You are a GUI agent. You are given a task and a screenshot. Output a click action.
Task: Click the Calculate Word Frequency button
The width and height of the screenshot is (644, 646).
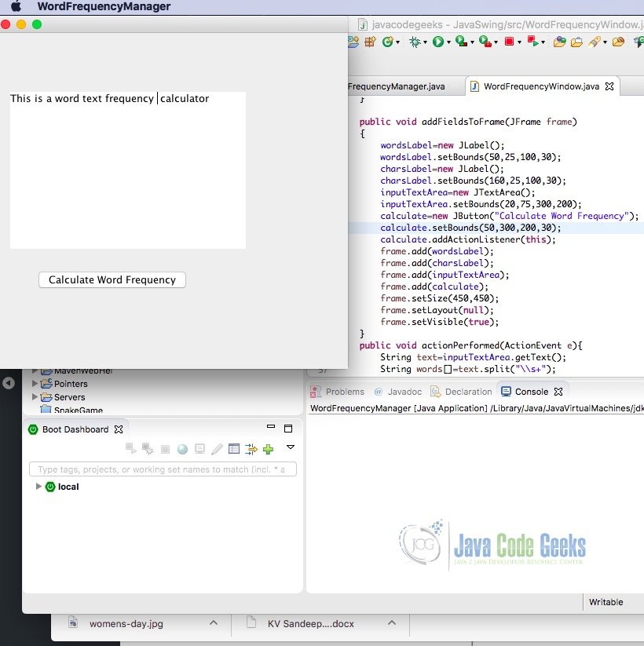click(112, 279)
